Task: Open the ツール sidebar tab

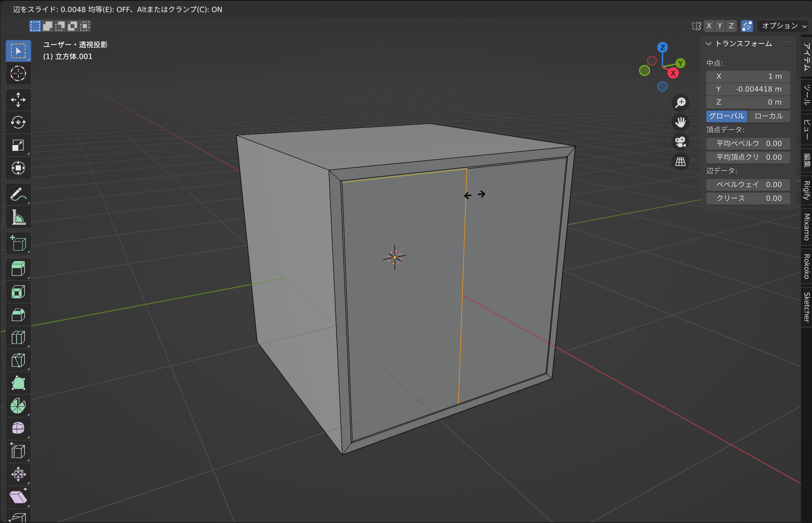Action: 806,95
